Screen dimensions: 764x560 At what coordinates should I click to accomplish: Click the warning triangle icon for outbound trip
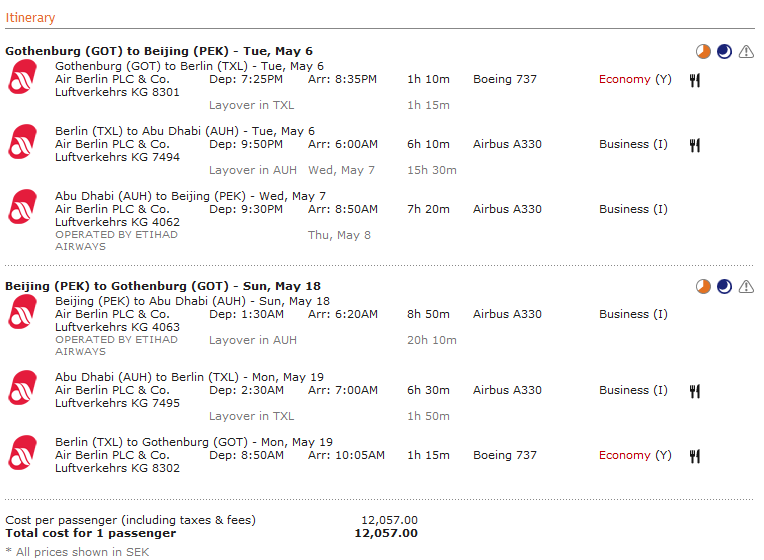tap(746, 51)
